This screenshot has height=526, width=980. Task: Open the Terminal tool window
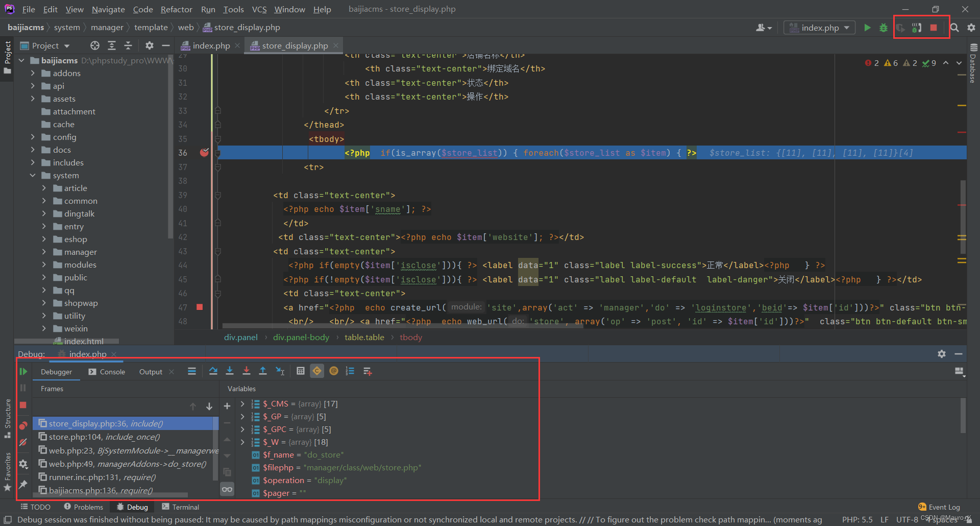pyautogui.click(x=180, y=507)
